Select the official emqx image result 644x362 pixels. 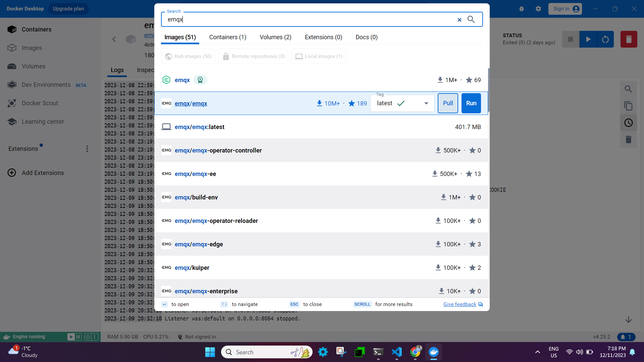pos(321,80)
